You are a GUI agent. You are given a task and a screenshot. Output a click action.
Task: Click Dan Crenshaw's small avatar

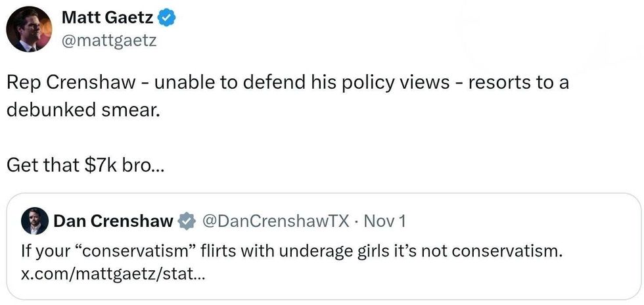(35, 222)
